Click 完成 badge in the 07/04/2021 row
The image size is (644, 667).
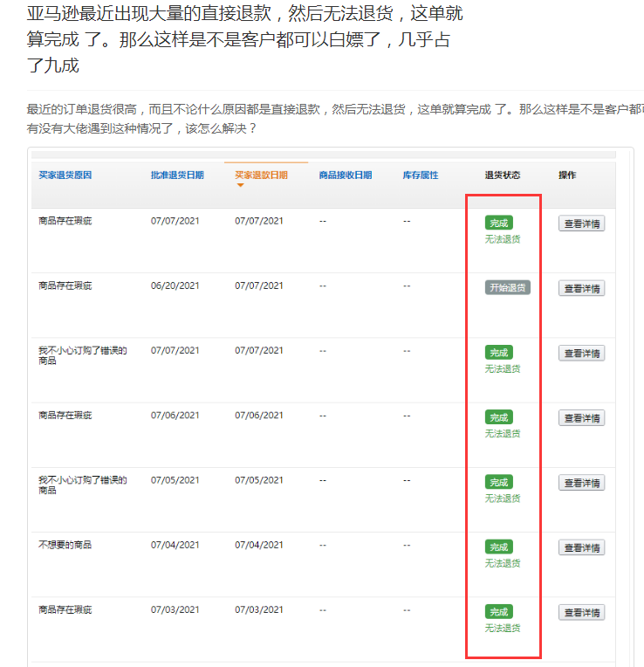point(498,547)
